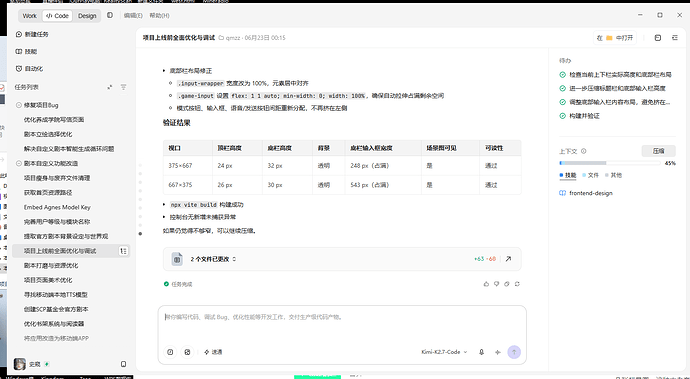Image resolution: width=690 pixels, height=379 pixels.
Task: Open task 项目页面美术优化
Action: point(48,280)
